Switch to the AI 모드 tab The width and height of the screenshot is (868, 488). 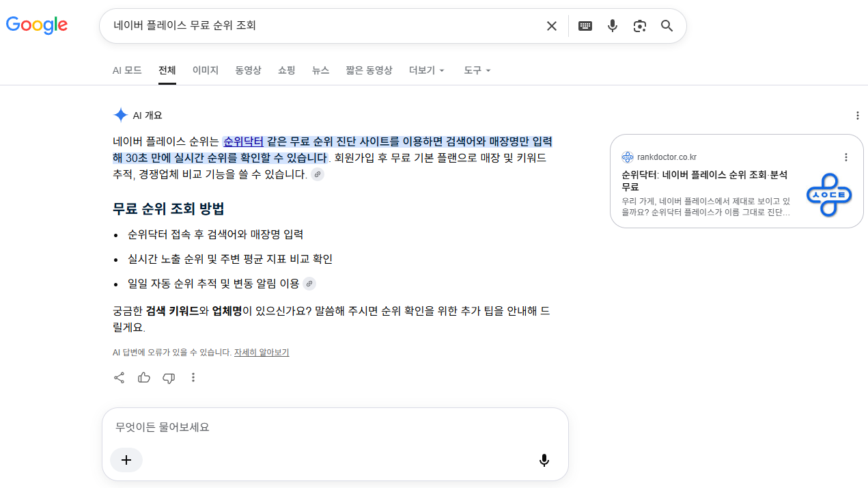(x=127, y=70)
